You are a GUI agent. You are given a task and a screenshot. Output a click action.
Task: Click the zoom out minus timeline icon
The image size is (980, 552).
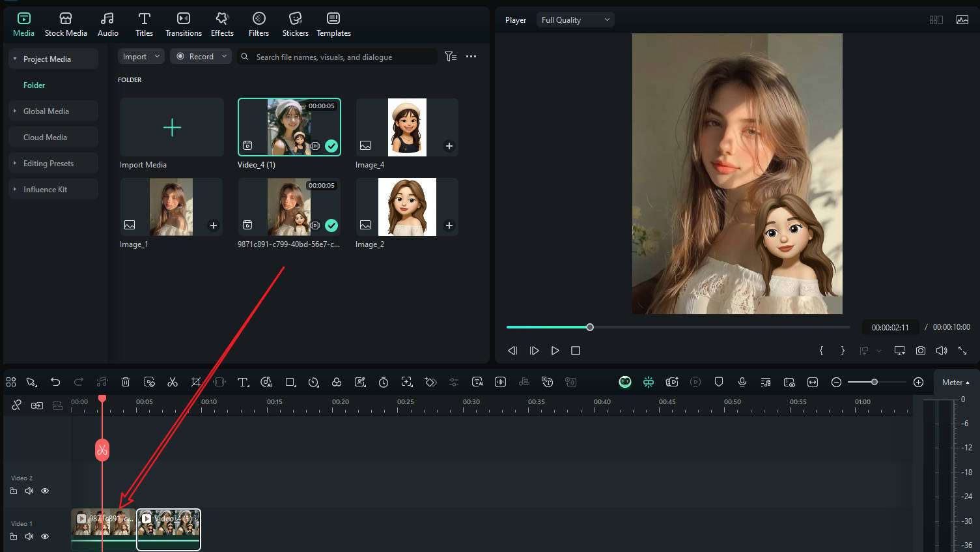coord(837,382)
